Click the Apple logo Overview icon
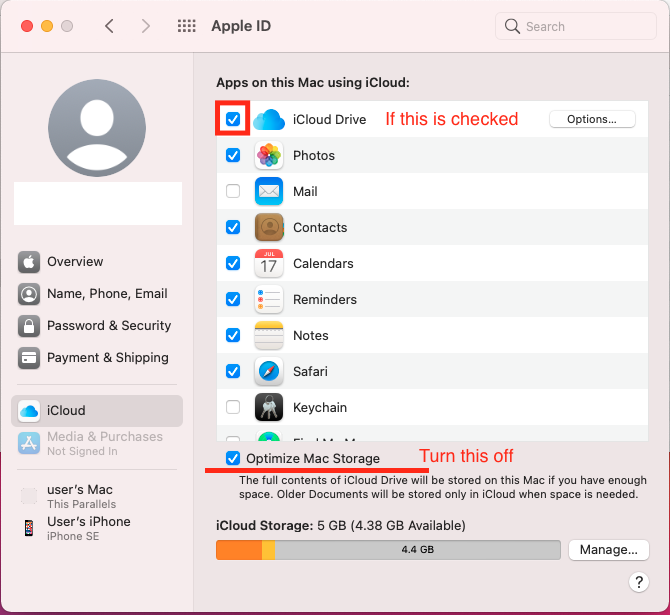Image resolution: width=670 pixels, height=615 pixels. 29,262
